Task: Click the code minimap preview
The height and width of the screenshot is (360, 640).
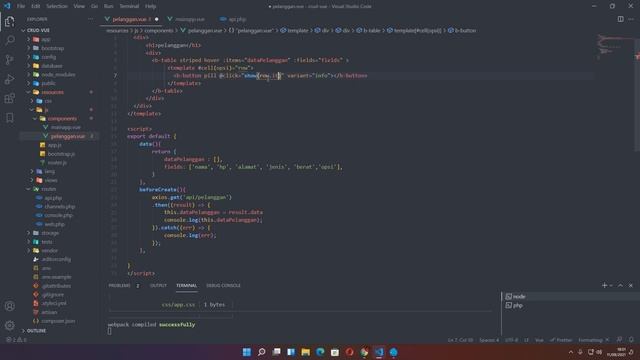Action: click(x=615, y=46)
